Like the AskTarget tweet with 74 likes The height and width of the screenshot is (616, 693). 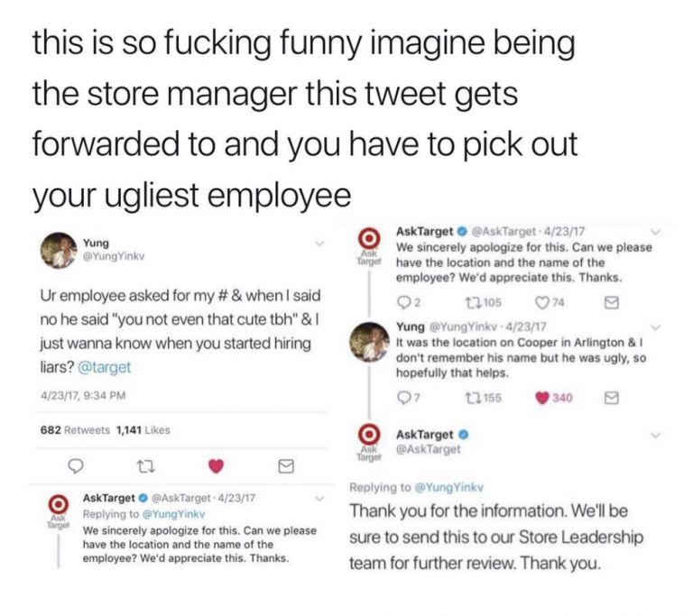544,302
